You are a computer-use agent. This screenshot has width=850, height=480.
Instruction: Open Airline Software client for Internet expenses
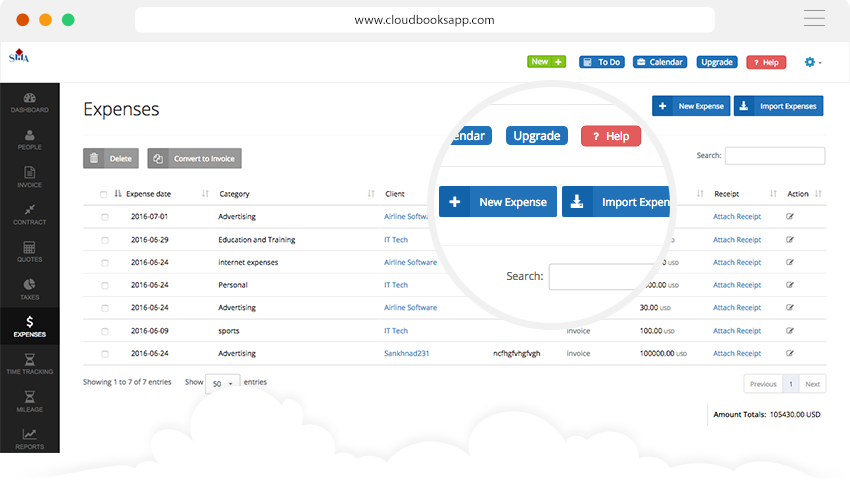(410, 263)
